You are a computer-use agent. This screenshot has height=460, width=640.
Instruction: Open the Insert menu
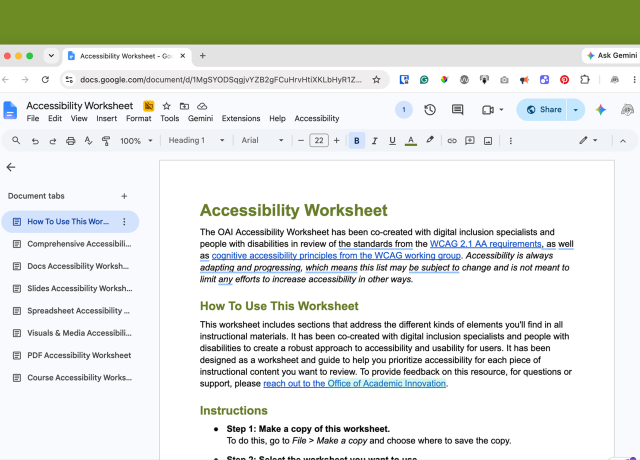(107, 118)
